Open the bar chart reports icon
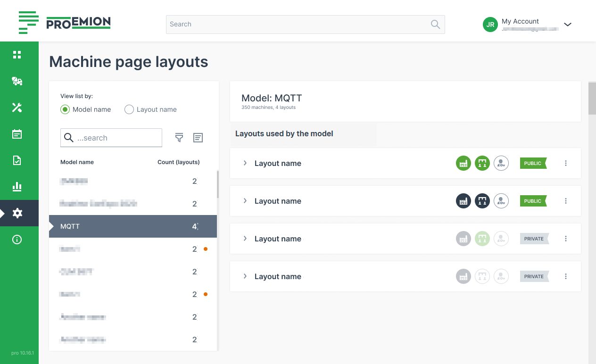Screen dimensions: 596x364 (x=17, y=187)
